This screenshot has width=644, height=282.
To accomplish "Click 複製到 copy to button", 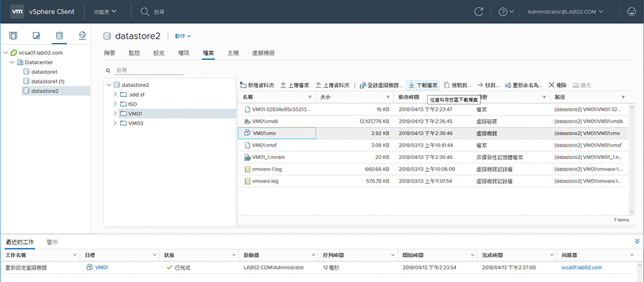I will (458, 86).
